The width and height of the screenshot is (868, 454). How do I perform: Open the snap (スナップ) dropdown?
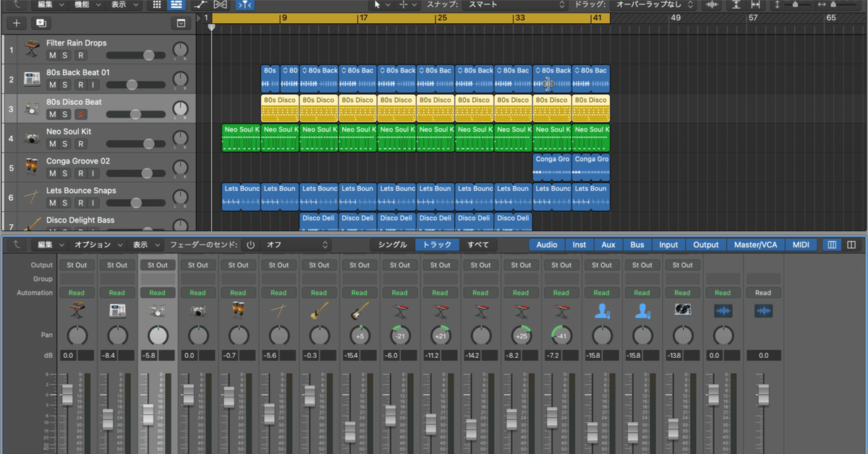click(x=515, y=5)
